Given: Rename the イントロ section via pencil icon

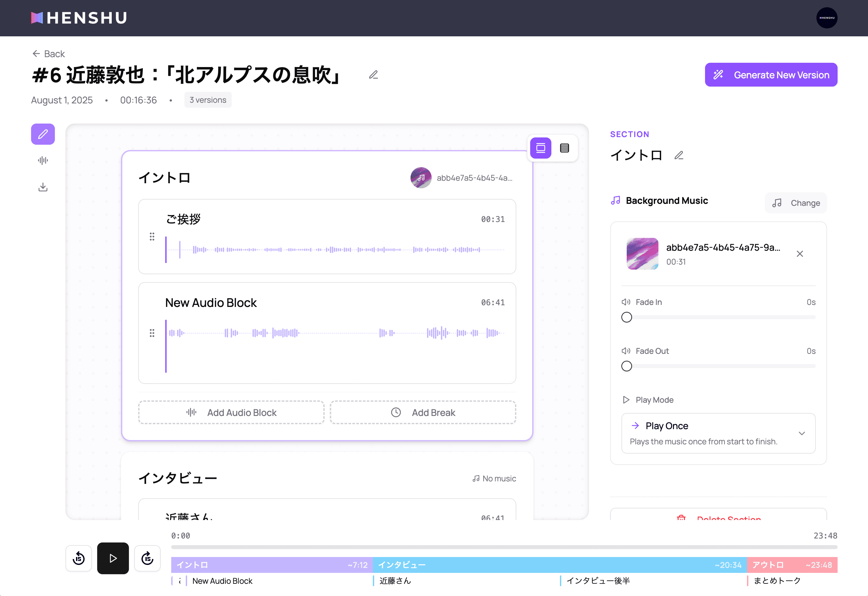Looking at the screenshot, I should click(x=679, y=155).
